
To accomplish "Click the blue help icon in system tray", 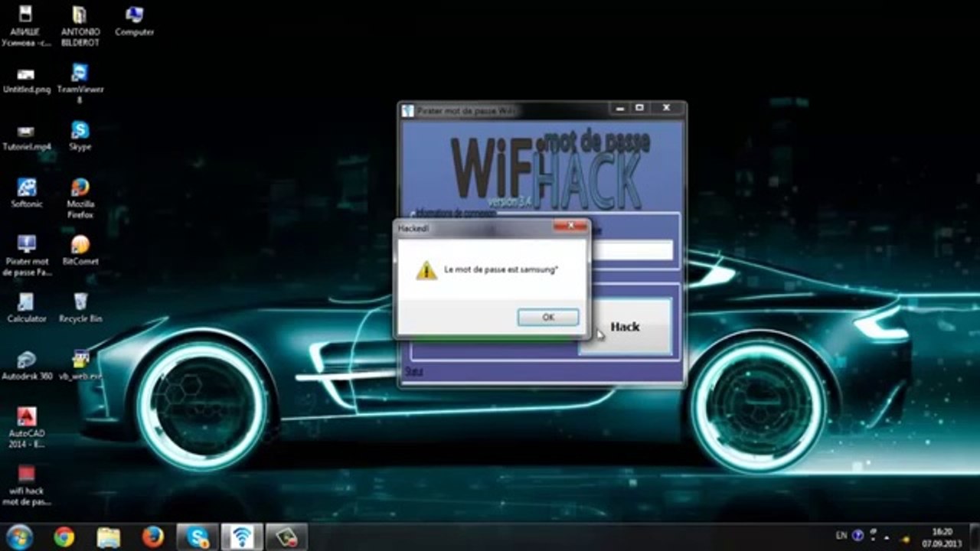I will 857,536.
